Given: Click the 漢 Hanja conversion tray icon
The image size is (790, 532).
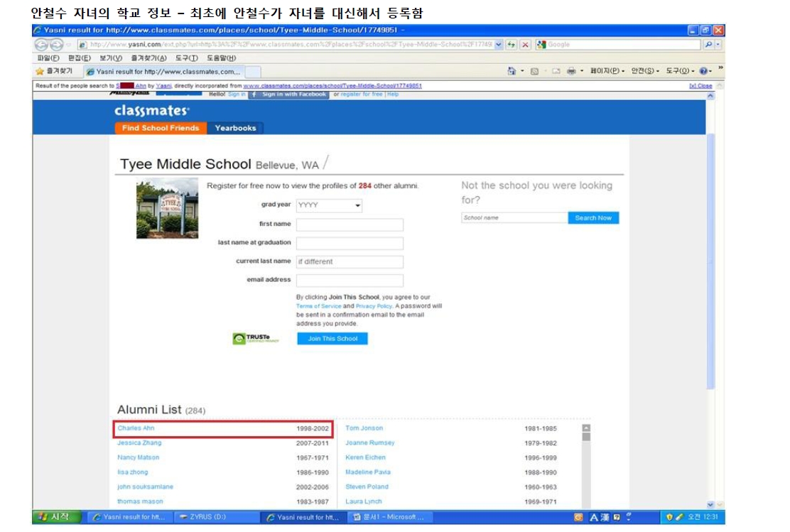Looking at the screenshot, I should (x=605, y=517).
